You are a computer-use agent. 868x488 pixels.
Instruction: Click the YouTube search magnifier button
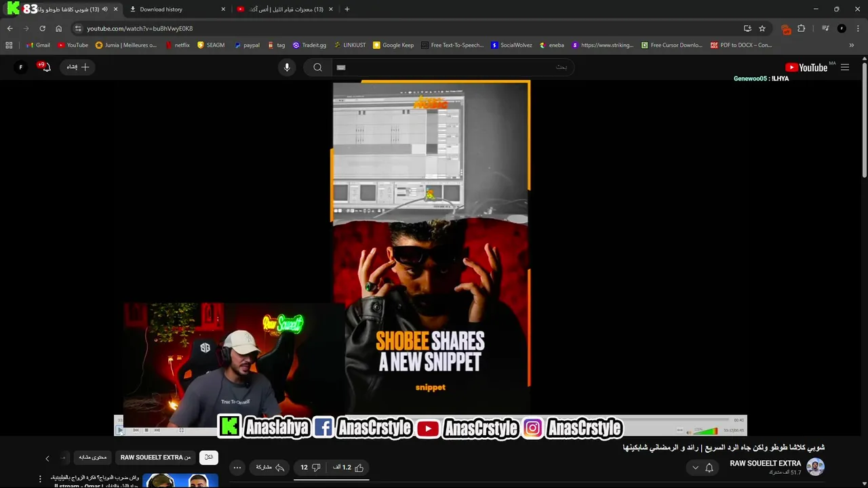click(x=317, y=67)
